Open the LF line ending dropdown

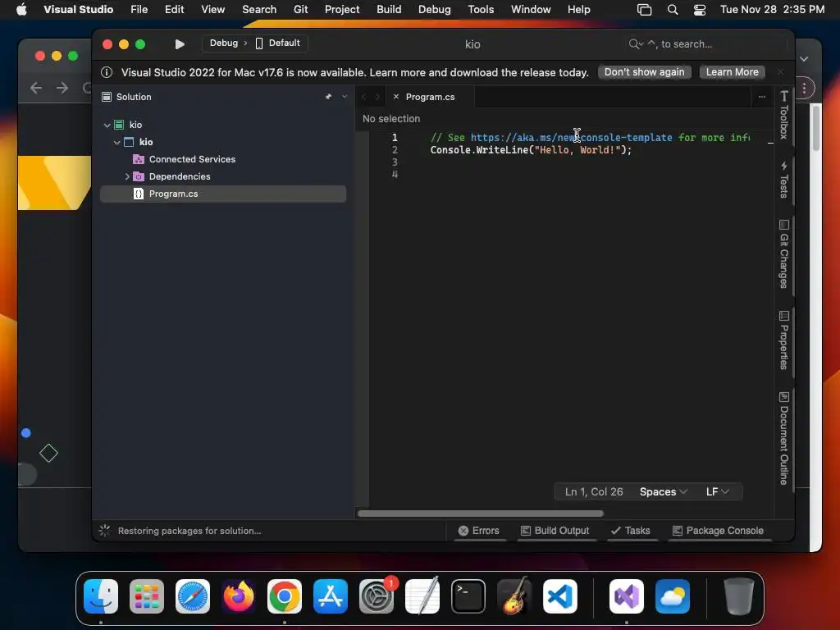pos(717,492)
